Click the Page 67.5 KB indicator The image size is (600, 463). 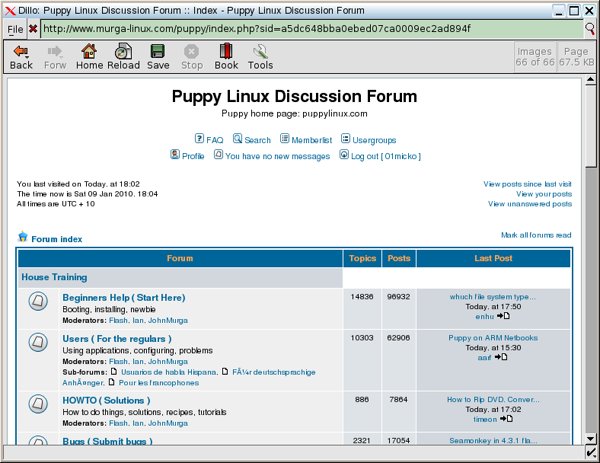(x=576, y=57)
